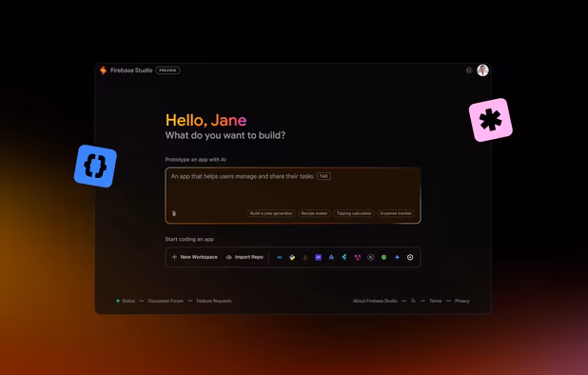Click the RSS feed icon in footer
Screen dimensions: 588x375
click(x=413, y=301)
